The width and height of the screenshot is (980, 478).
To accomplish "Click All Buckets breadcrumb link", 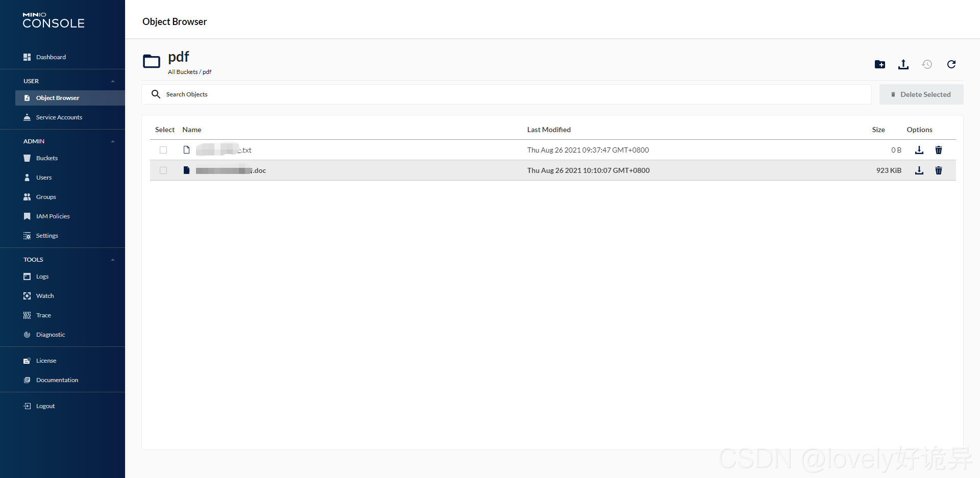I will (183, 72).
